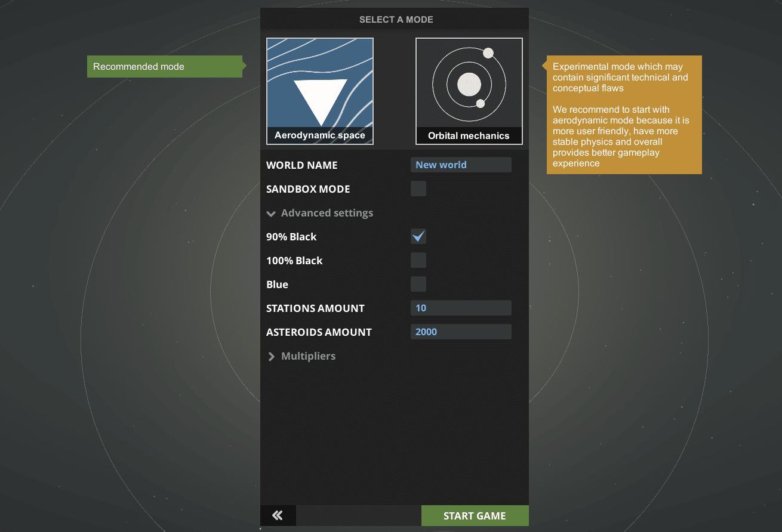Click the 'SELECT A MODE' header title
Screen dimensions: 782x532
(396, 20)
